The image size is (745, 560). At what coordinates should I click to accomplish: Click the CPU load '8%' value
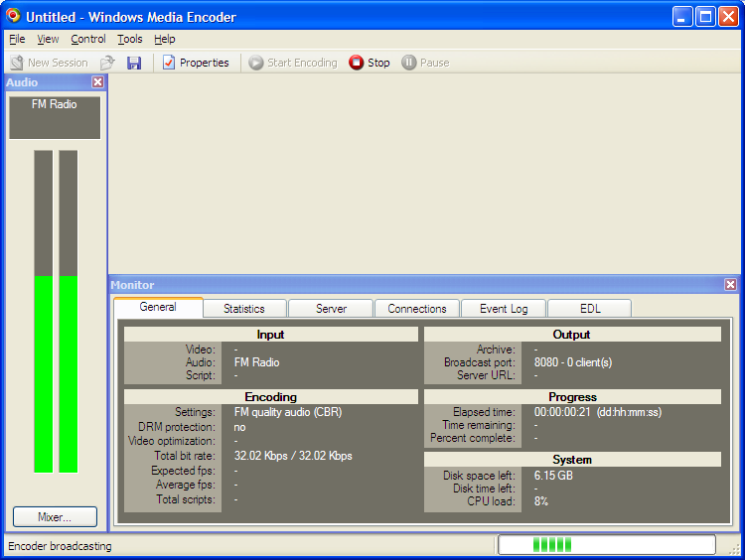click(x=541, y=501)
